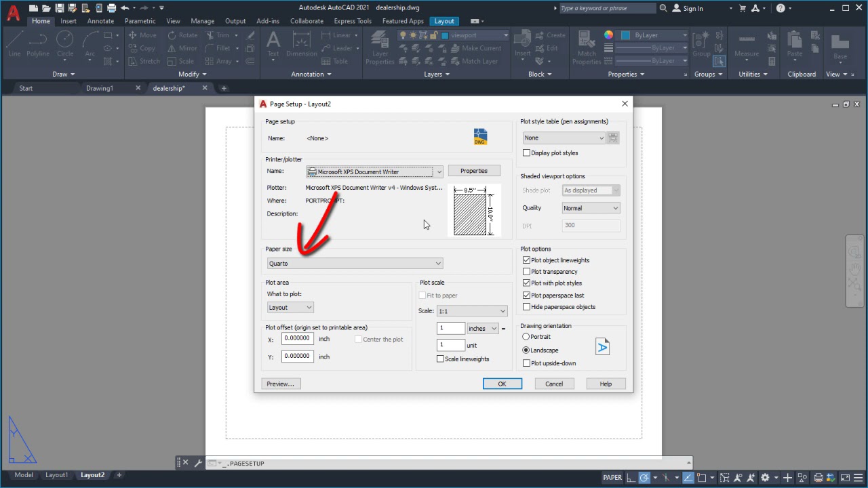This screenshot has width=868, height=488.
Task: Expand the Draw panel flyout
Action: pyautogui.click(x=63, y=75)
